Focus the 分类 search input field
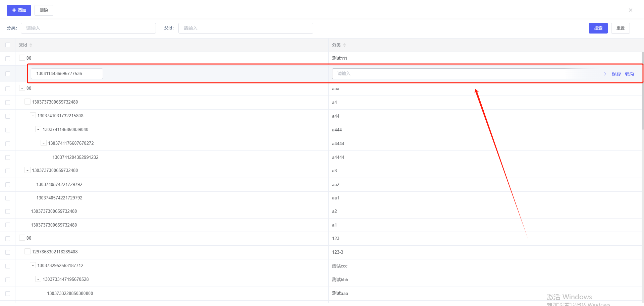This screenshot has width=644, height=306. pos(88,28)
